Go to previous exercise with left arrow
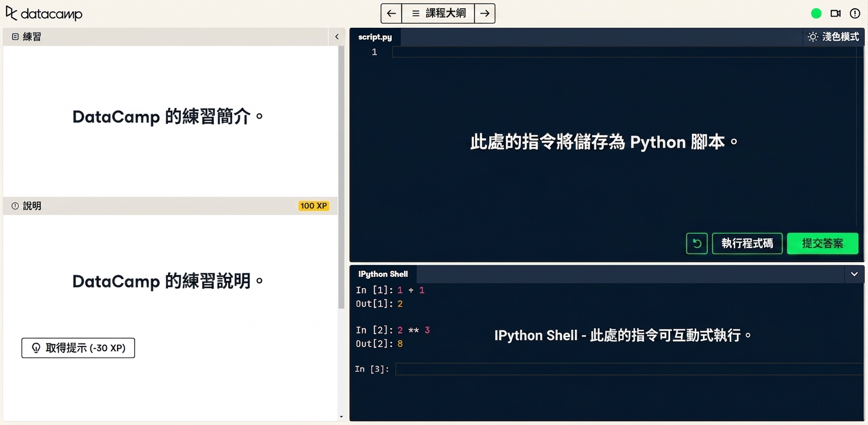The height and width of the screenshot is (425, 868). pos(391,13)
